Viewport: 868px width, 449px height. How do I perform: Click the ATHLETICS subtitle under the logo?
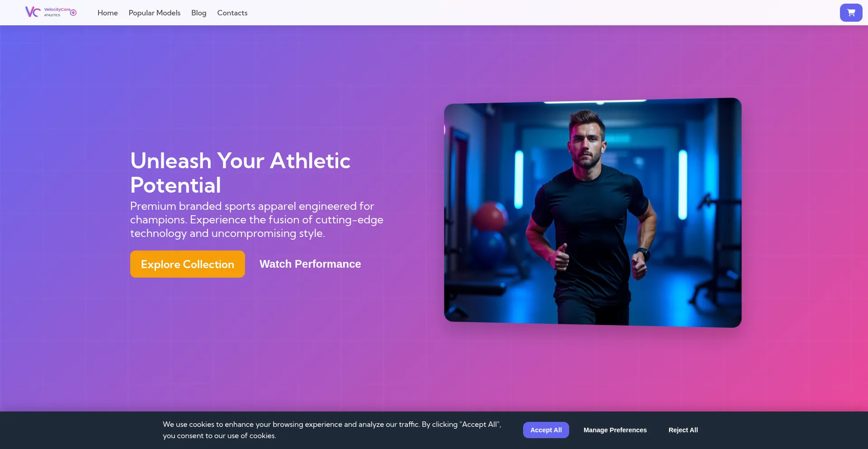click(52, 15)
